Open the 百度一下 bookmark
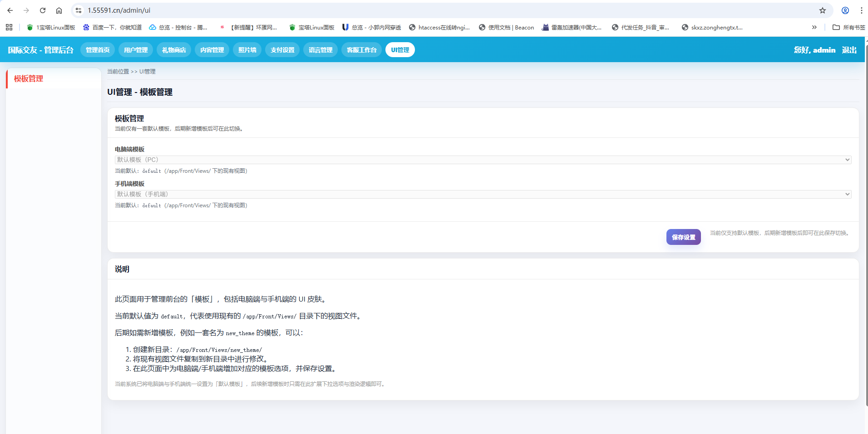Viewport: 868px width, 434px height. (x=113, y=27)
